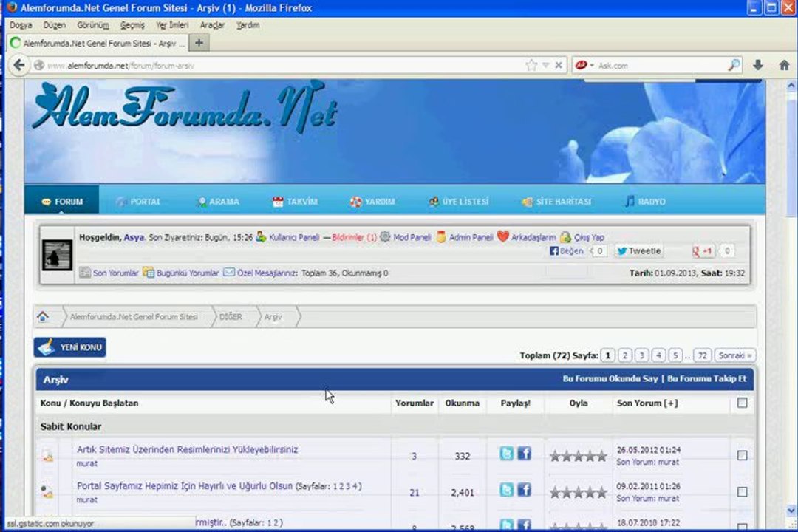This screenshot has width=798, height=532.
Task: Stop page loading with the X icon
Action: [559, 65]
